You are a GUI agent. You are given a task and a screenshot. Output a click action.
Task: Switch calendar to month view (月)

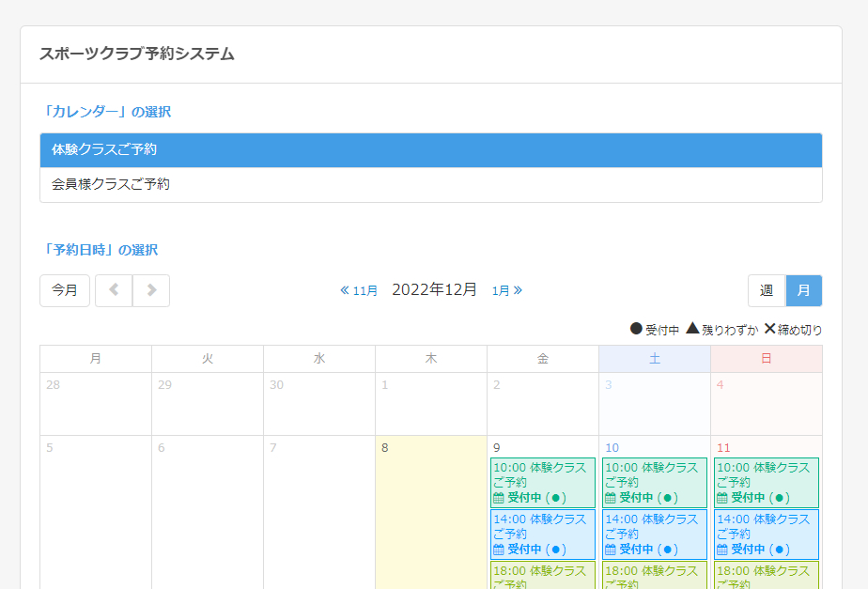[x=803, y=290]
